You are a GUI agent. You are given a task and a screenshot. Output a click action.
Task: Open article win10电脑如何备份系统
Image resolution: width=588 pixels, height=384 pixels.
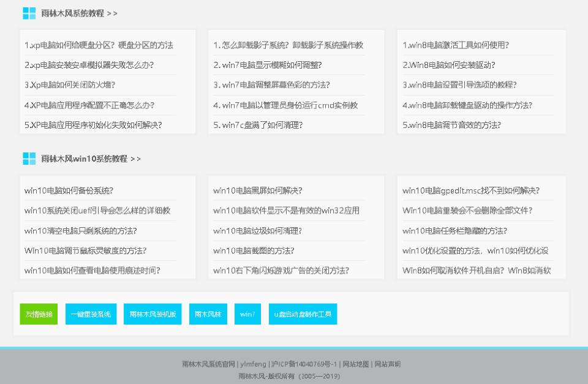click(67, 190)
